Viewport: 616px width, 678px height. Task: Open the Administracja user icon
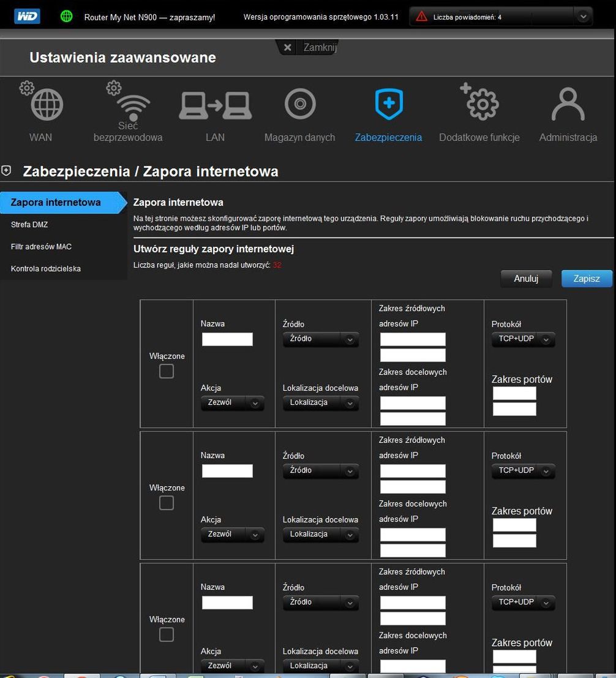(568, 104)
